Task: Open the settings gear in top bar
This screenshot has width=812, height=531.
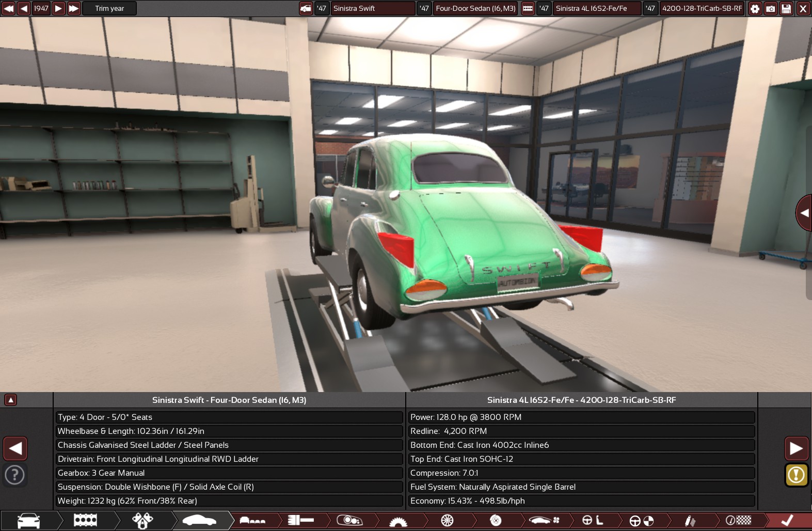Action: click(x=755, y=8)
